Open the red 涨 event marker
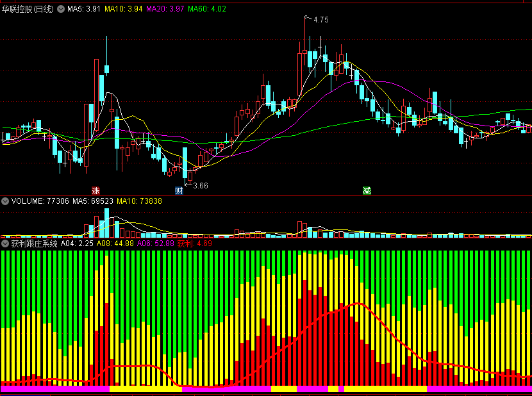Screen dimensions: 532x396 (x=96, y=191)
